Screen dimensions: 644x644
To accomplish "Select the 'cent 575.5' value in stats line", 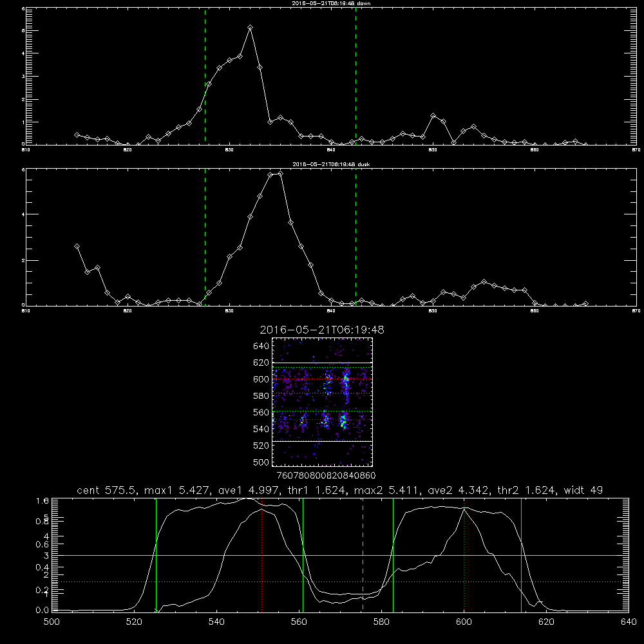I will (x=108, y=490).
